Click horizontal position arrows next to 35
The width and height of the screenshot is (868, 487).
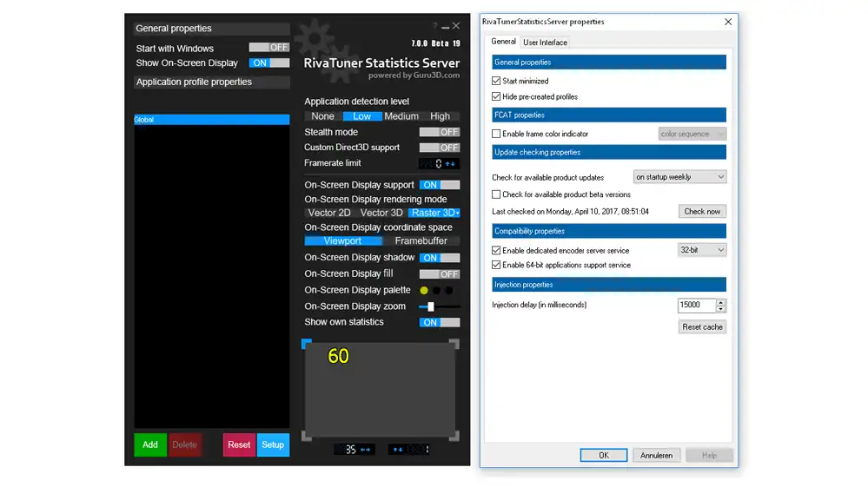coord(365,450)
